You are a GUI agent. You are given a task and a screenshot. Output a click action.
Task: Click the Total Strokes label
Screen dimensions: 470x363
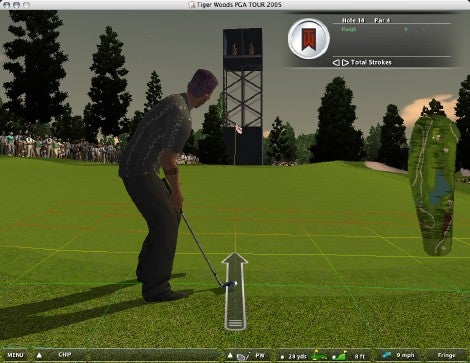(x=371, y=62)
